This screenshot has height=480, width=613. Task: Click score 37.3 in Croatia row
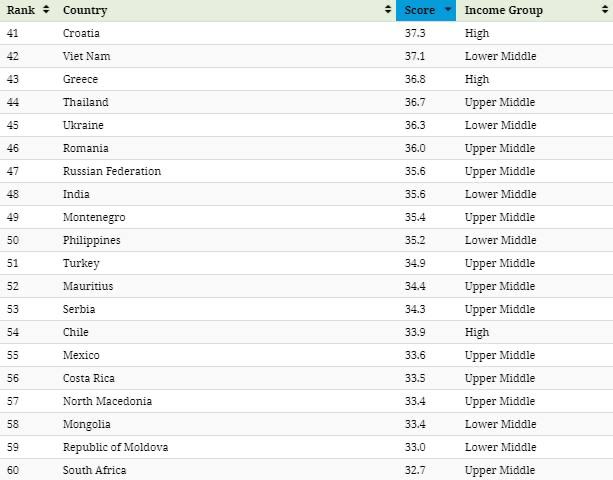point(415,33)
